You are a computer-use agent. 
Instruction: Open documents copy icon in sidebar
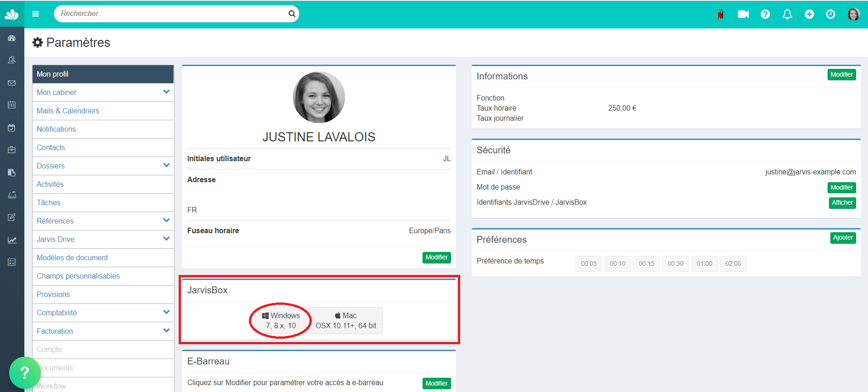click(12, 173)
